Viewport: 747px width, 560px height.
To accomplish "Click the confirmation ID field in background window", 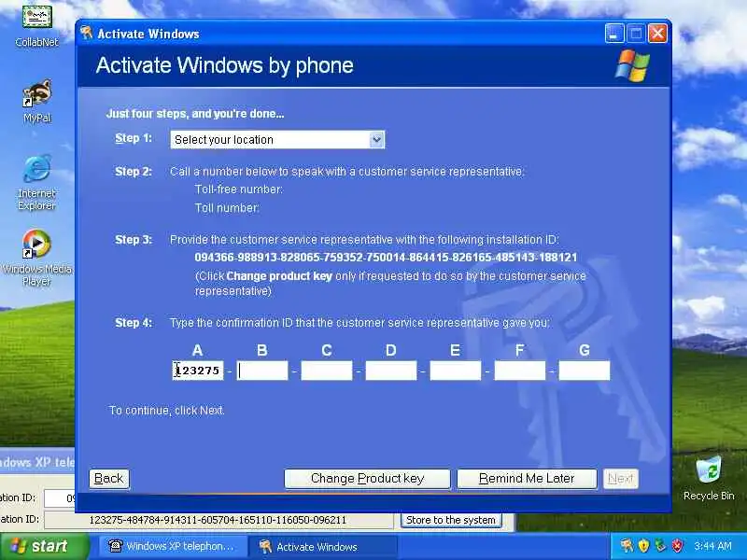I will (219, 520).
